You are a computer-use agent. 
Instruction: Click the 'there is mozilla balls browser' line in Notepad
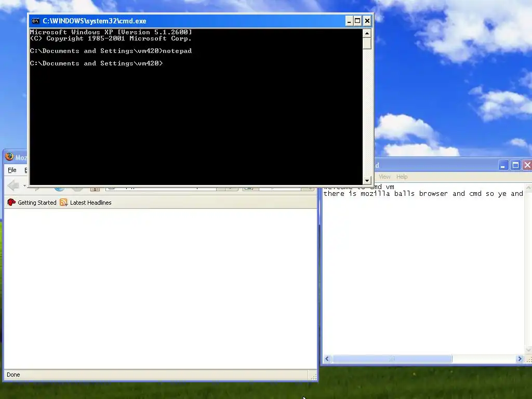click(423, 194)
